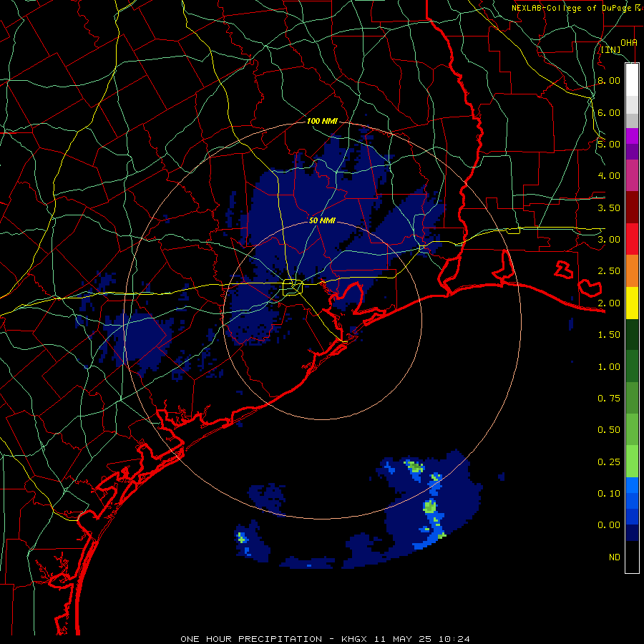Viewport: 644px width, 644px height.
Task: Select the bright magenta swatch above 5.00
Action: tap(632, 136)
